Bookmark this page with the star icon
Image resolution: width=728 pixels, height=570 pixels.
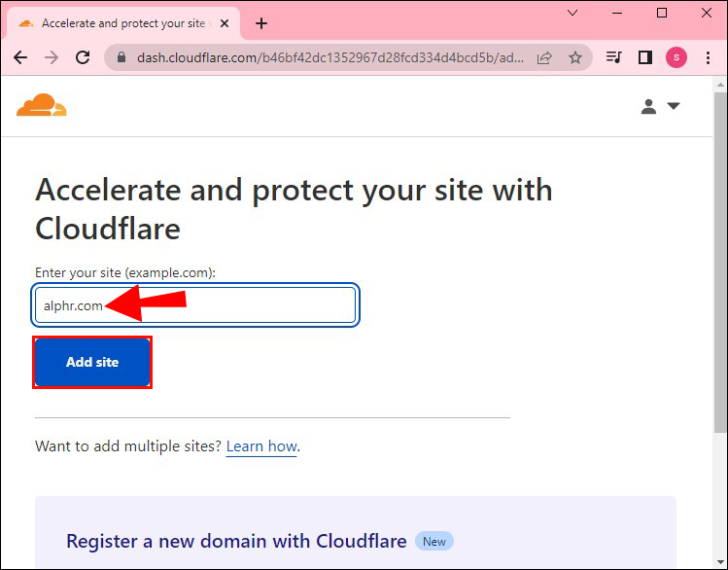[575, 57]
